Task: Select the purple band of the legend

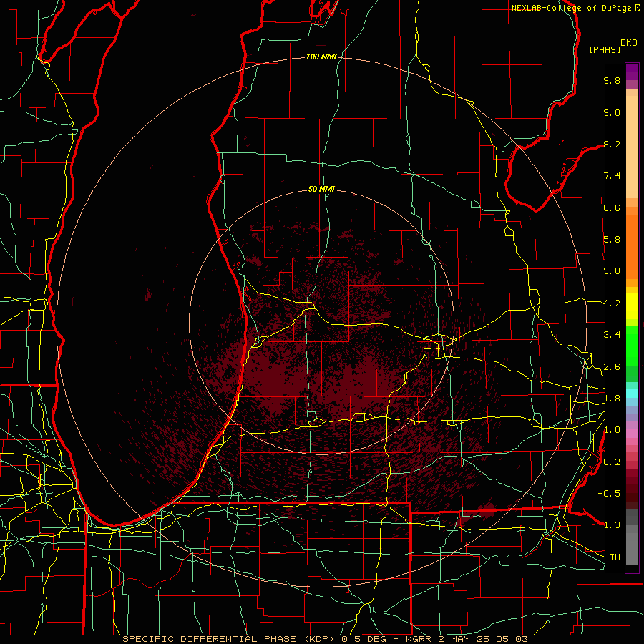Action: point(632,72)
